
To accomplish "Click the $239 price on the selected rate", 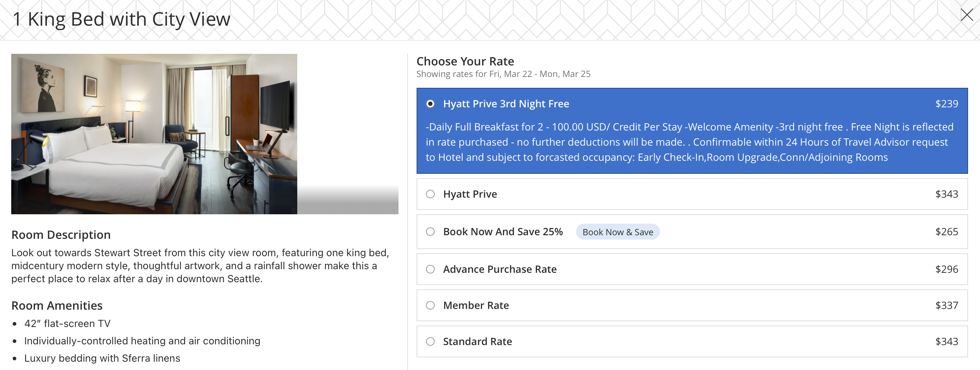I will [x=946, y=104].
